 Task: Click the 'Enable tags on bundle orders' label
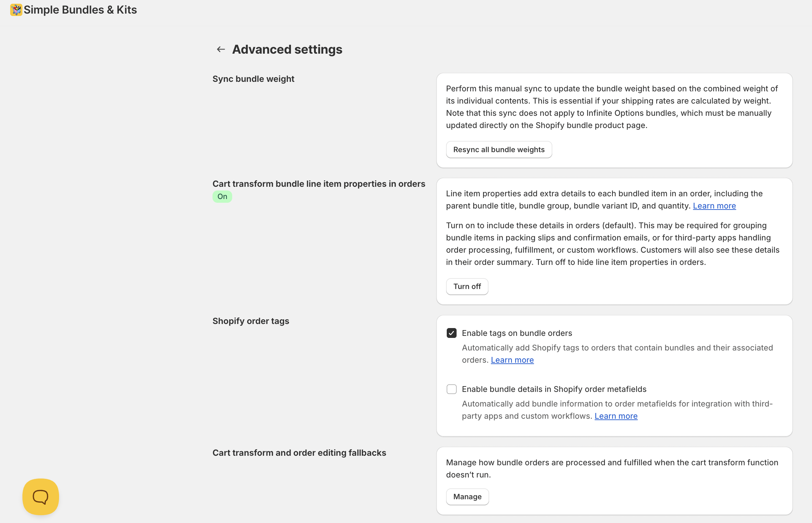[517, 333]
